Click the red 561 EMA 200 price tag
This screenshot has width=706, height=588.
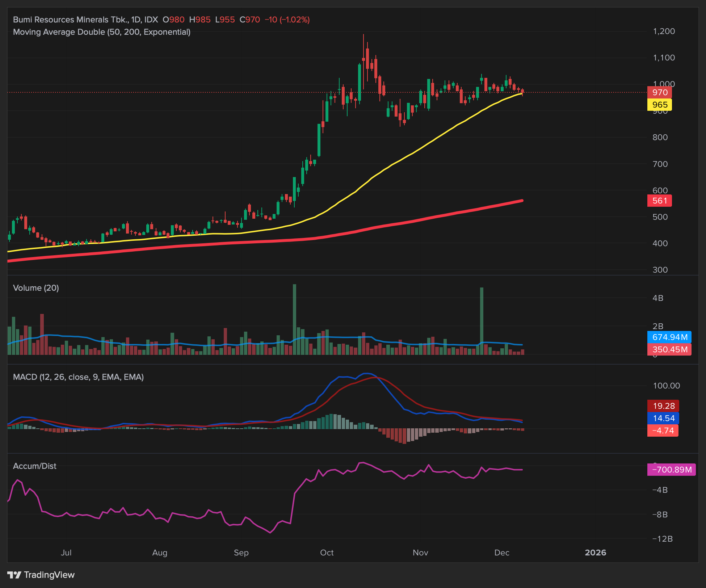[x=659, y=201]
